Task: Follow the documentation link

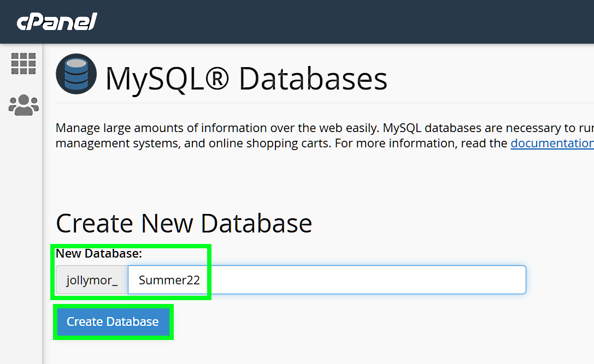Action: coord(552,144)
